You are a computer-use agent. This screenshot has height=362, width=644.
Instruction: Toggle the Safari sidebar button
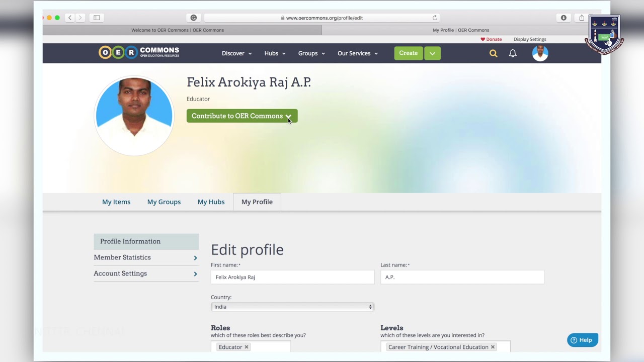[x=97, y=18]
